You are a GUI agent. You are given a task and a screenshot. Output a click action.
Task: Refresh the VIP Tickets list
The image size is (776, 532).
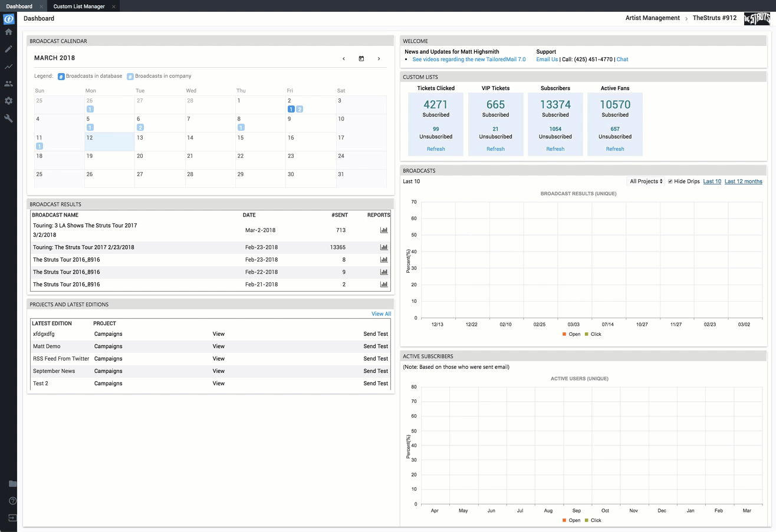pos(495,149)
